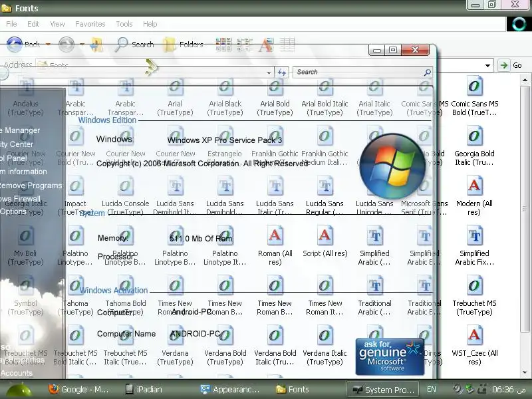532x399 pixels.
Task: Click the magnifier icon in Search box
Action: point(427,72)
